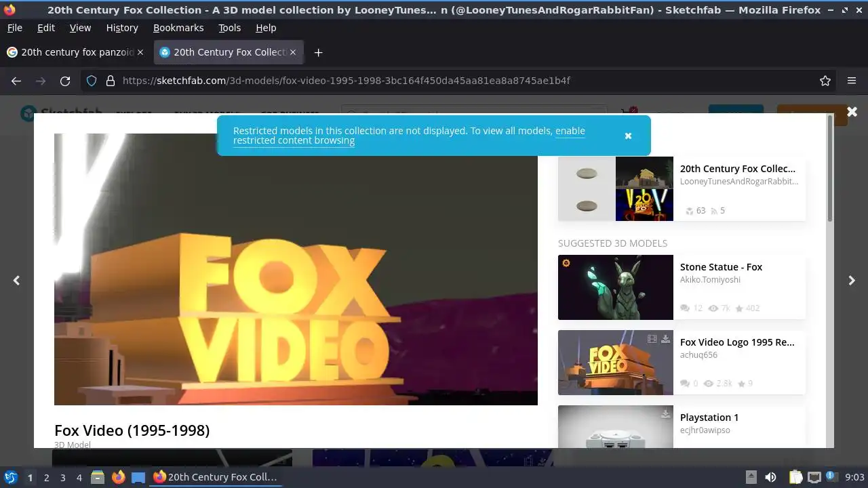Click likes star on Fox Video Logo 1995
Viewport: 868px width, 488px height.
(741, 384)
